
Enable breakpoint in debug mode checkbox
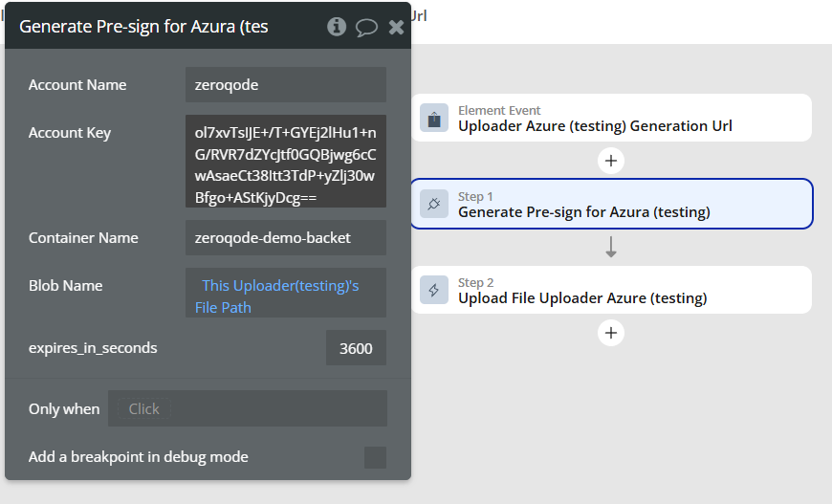pos(375,457)
